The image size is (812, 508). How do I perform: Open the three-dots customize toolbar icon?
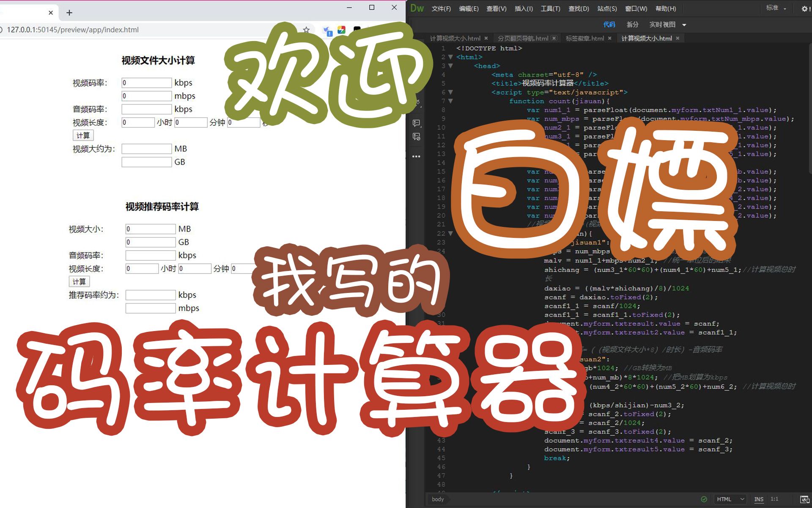tap(417, 156)
